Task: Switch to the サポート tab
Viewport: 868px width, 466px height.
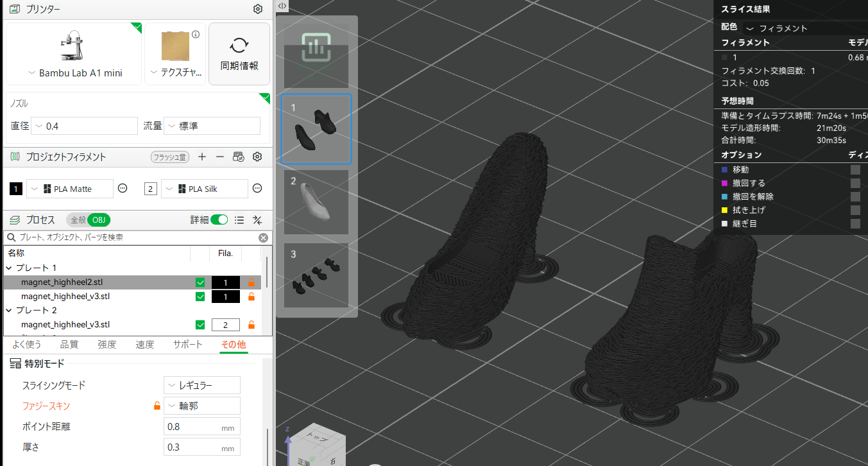Action: pos(187,345)
